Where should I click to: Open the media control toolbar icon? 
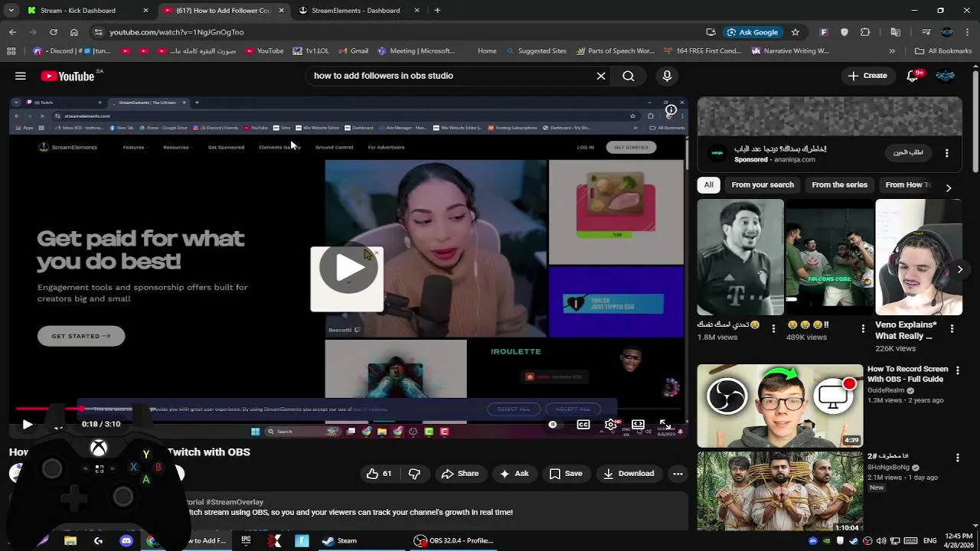point(926,32)
